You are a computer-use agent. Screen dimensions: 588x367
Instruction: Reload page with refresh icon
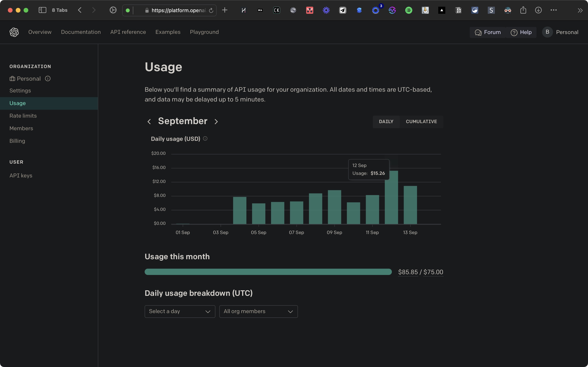211,10
